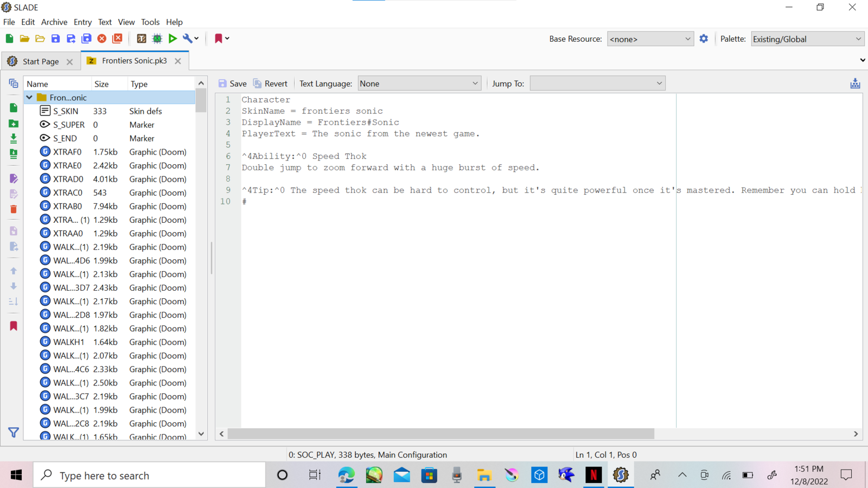
Task: Close the Start Page tab
Action: 69,62
